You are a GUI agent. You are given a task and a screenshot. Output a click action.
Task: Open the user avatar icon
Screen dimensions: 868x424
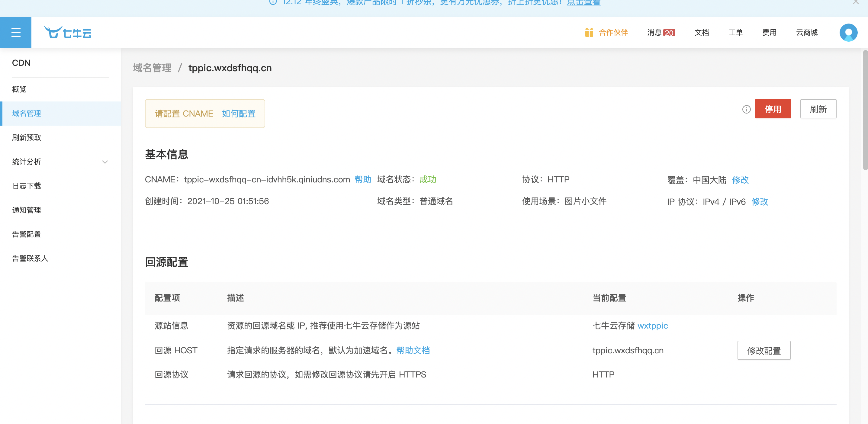click(848, 32)
